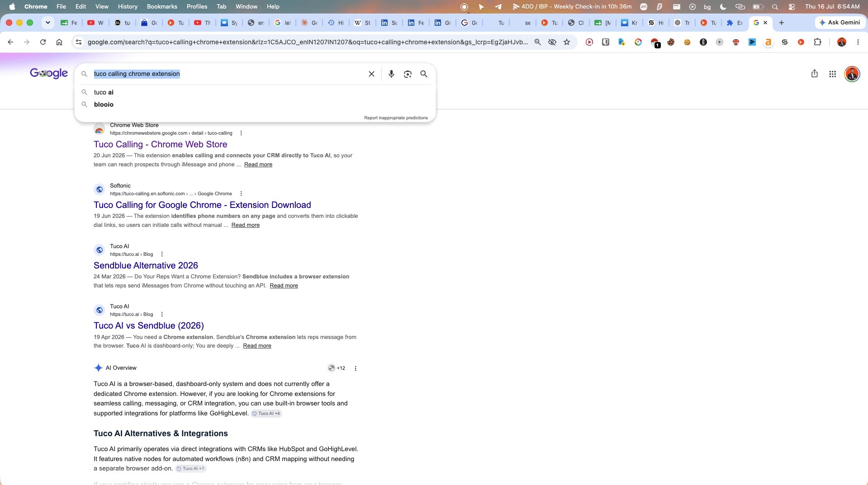Screen dimensions: 868x485
Task: Open the tab search dropdown arrow
Action: [x=47, y=23]
